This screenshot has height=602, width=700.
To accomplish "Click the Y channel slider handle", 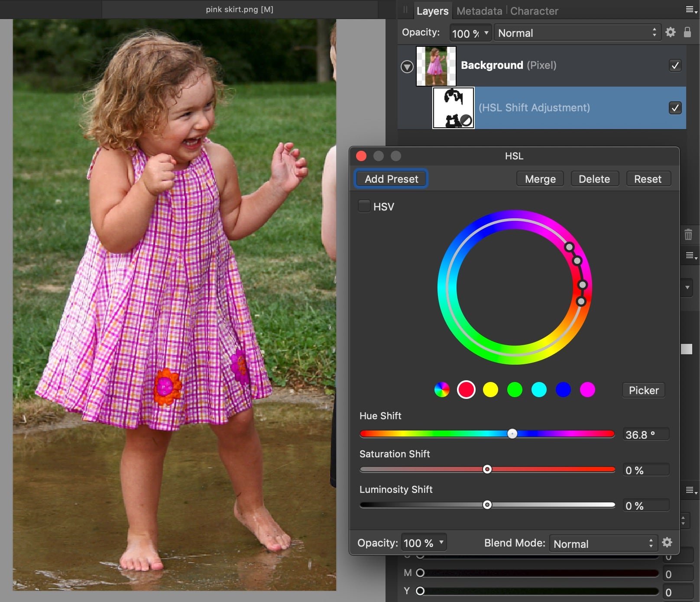I will [420, 591].
